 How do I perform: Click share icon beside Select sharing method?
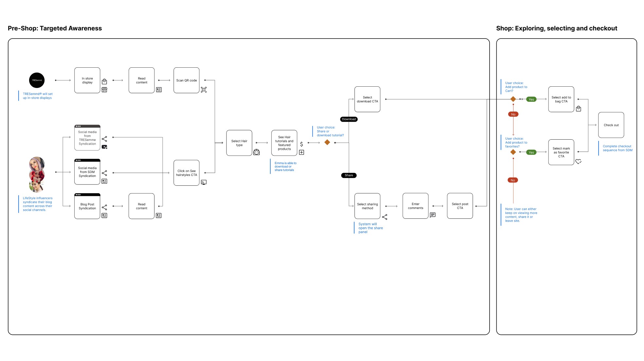[x=385, y=217]
